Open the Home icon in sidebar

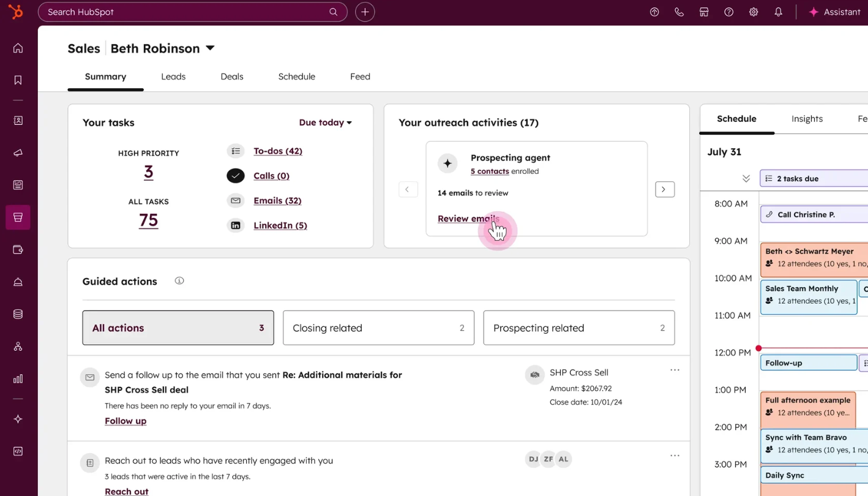(18, 48)
